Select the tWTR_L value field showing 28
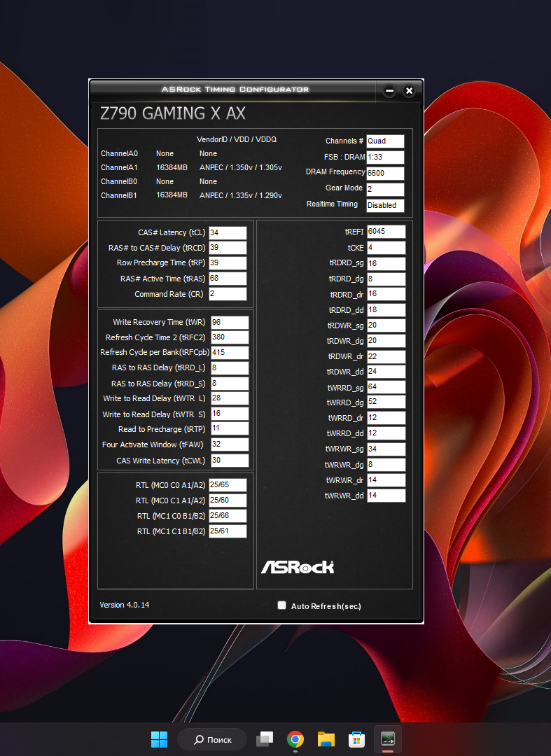 click(230, 398)
